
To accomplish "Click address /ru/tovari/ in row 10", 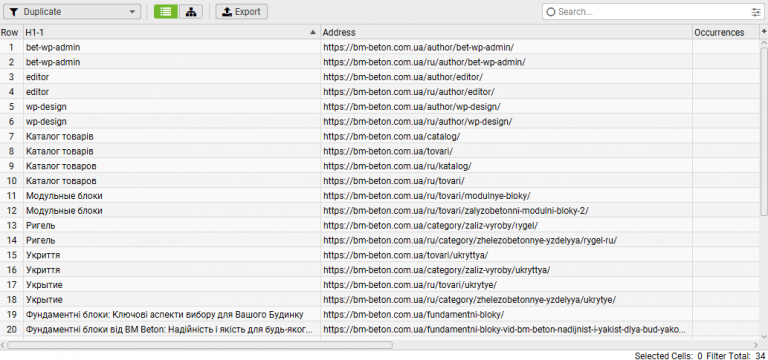I will click(x=506, y=181).
